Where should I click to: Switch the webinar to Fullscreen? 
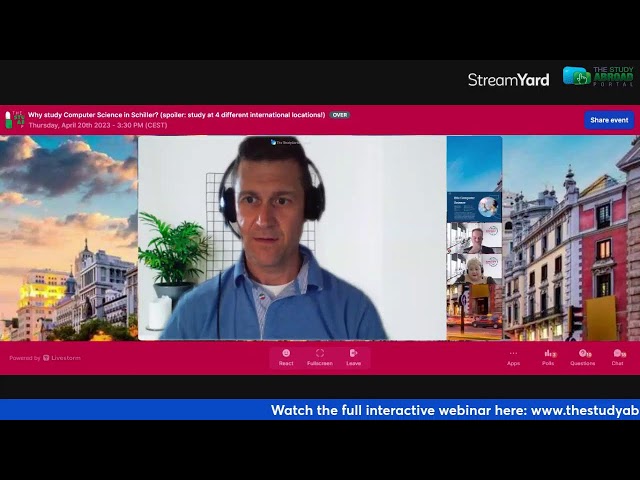pos(320,358)
